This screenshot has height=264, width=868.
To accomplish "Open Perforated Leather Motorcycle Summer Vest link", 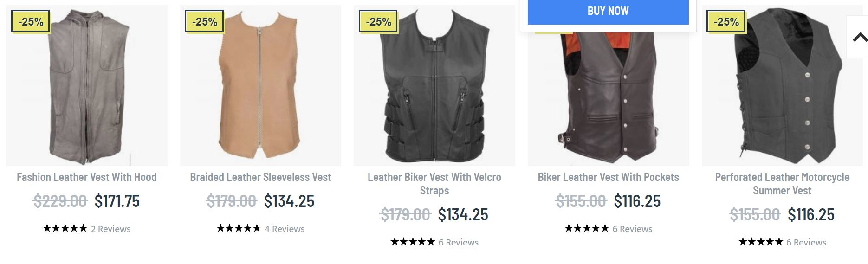I will coord(782,184).
